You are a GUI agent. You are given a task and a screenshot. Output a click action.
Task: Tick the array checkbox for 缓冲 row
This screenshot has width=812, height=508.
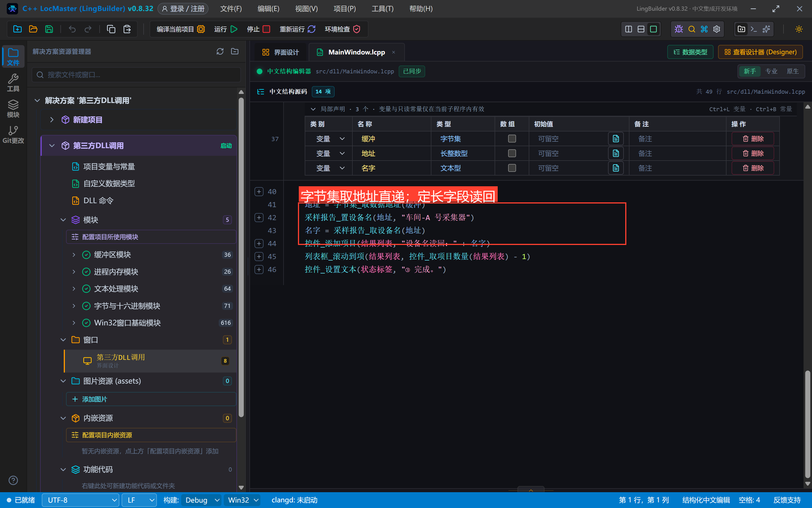(512, 138)
